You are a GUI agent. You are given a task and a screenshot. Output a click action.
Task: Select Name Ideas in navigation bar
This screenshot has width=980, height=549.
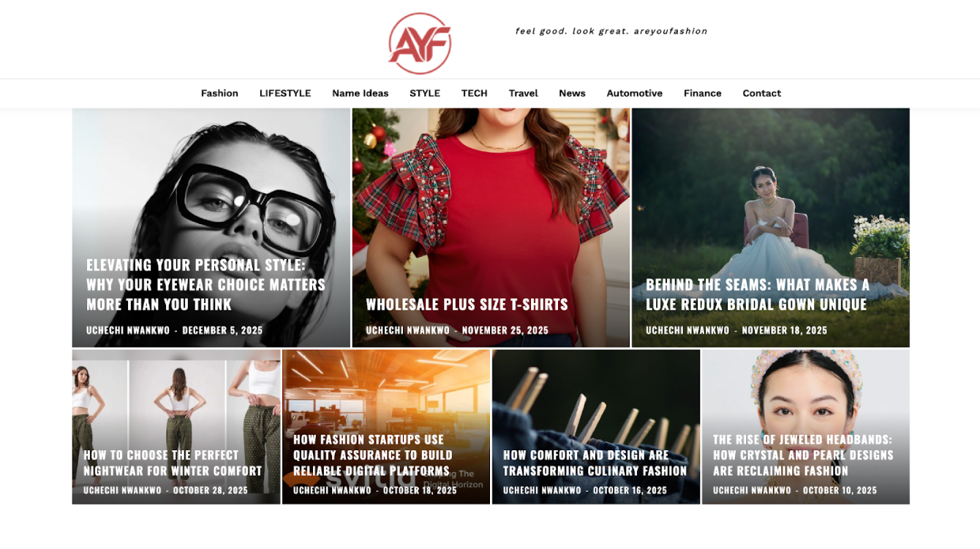click(361, 93)
